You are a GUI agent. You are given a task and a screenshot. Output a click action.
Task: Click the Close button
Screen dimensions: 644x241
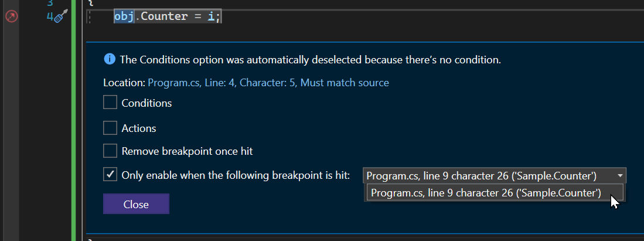(x=136, y=204)
